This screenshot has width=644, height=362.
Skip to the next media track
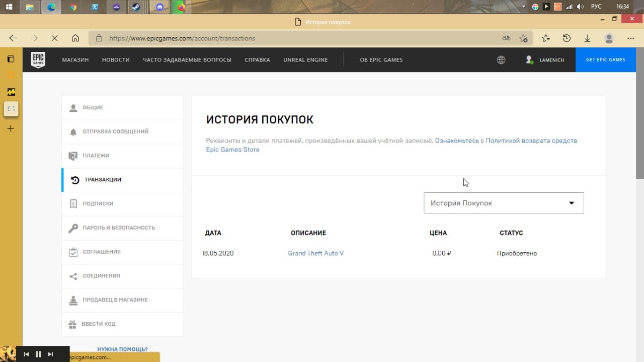pos(50,354)
